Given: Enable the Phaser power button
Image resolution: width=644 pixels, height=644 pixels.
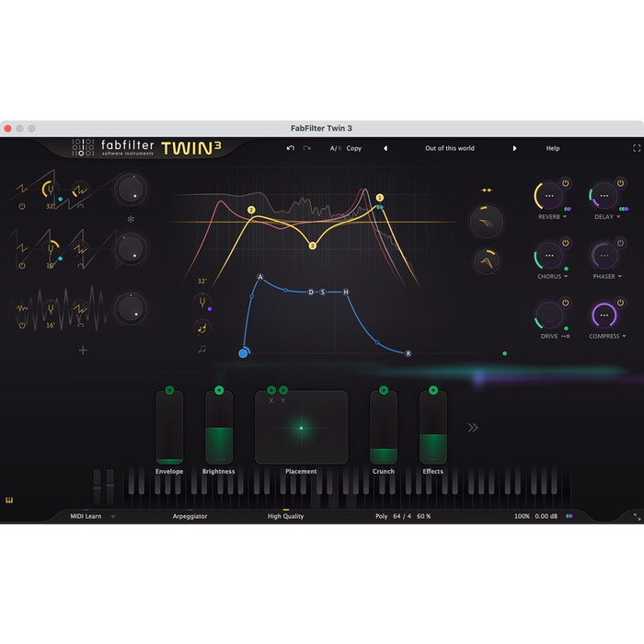Looking at the screenshot, I should pos(621,243).
